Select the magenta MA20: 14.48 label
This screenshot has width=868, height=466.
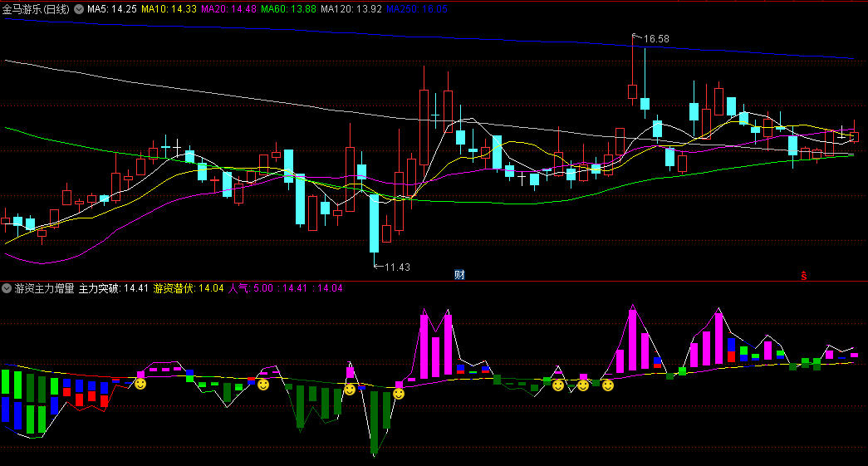coord(228,9)
